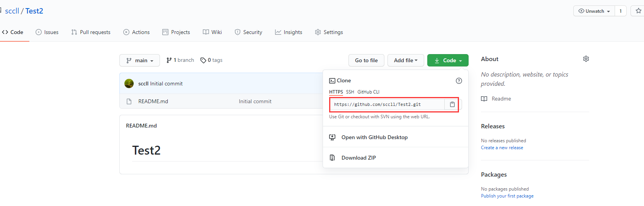Select the GitHub CLI clone tab

(368, 92)
